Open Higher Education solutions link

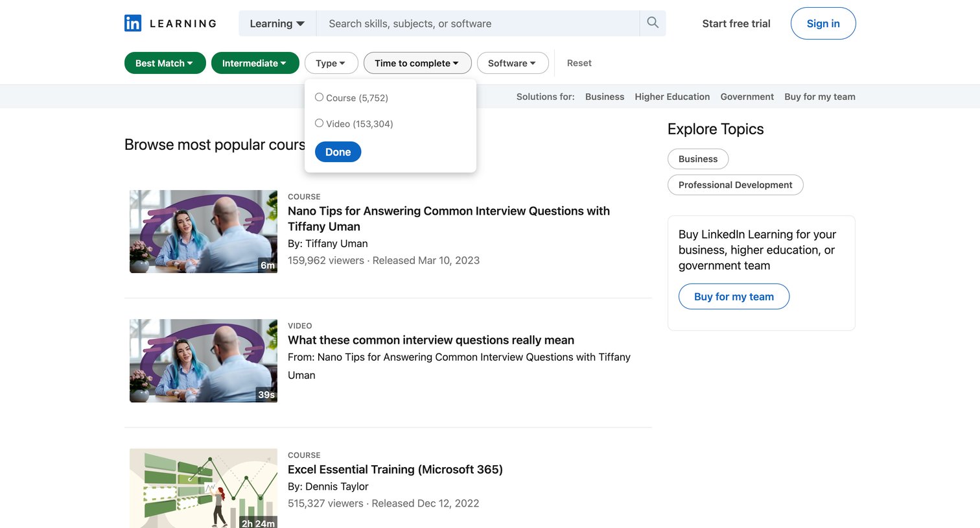(672, 97)
